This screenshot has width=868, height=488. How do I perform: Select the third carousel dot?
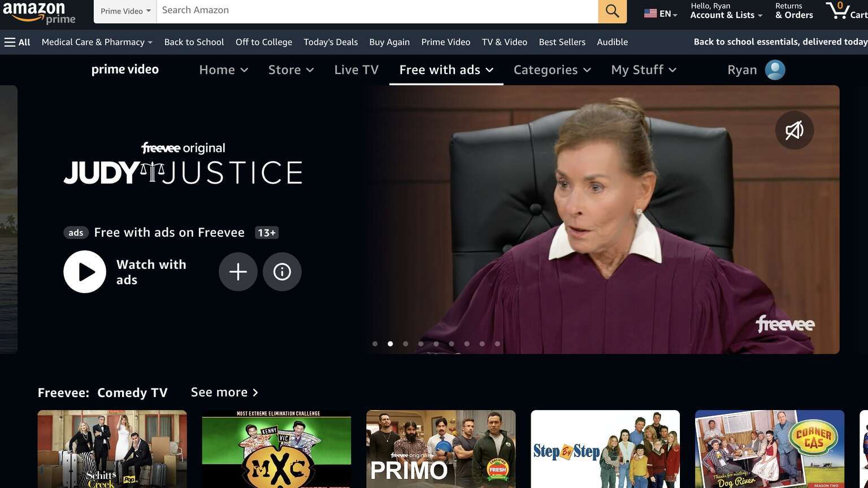click(405, 343)
